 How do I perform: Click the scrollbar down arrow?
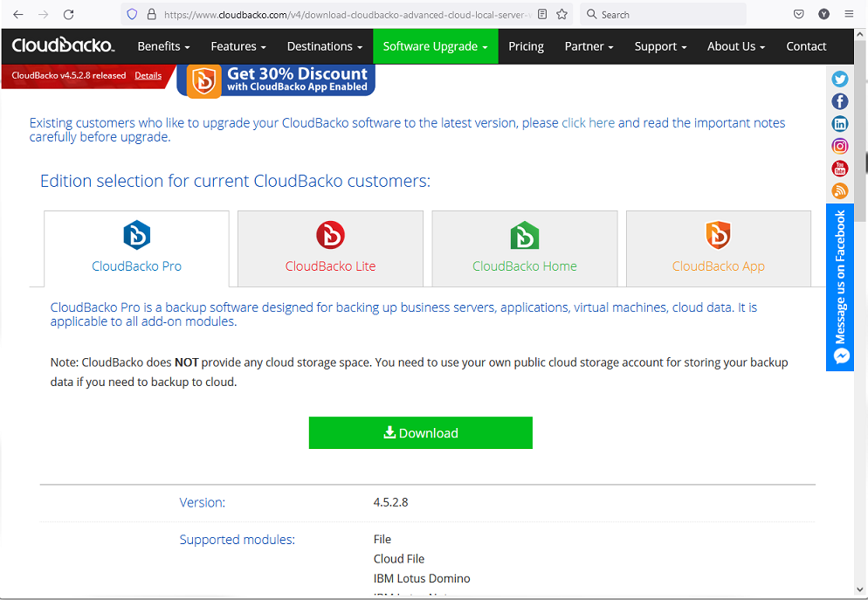(x=860, y=590)
